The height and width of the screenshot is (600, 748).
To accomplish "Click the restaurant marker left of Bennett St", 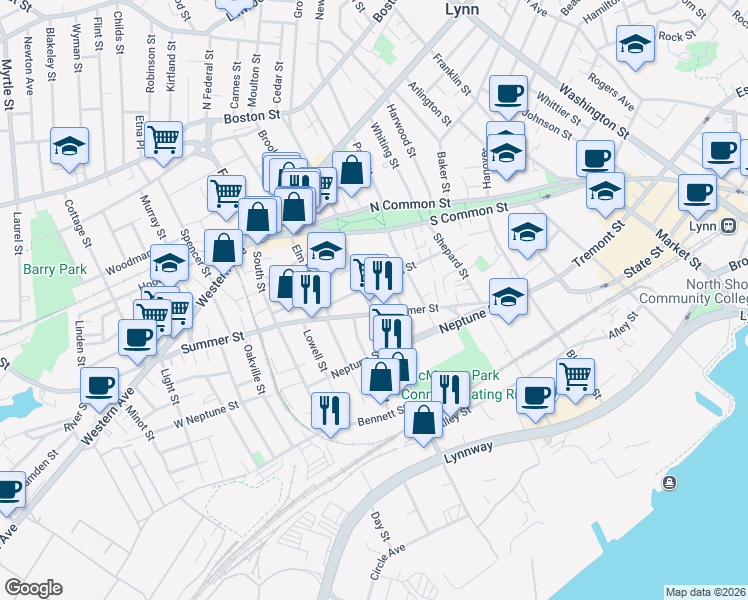I will click(x=330, y=414).
